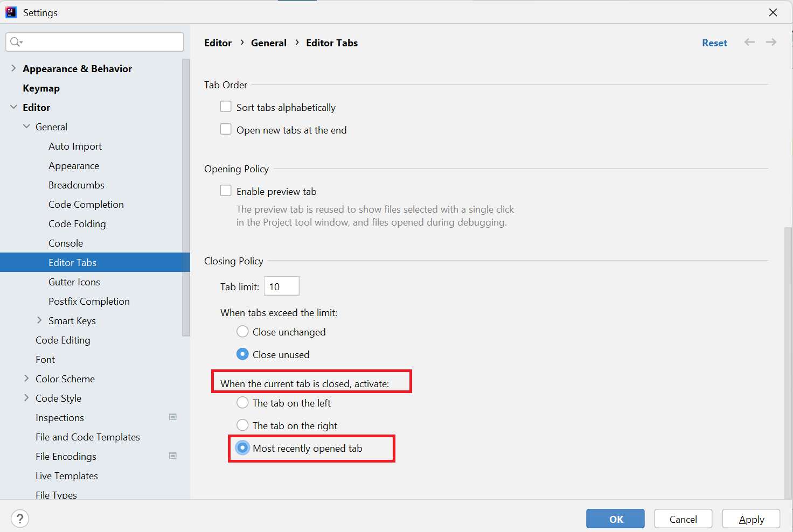Enable the Sort tabs alphabetically checkbox
Screen dimensions: 793x532
(226, 106)
